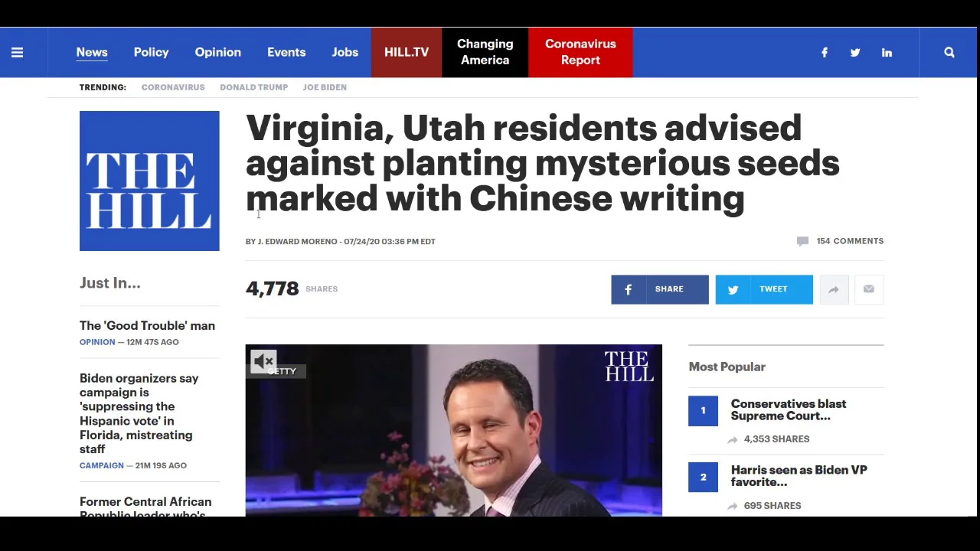Go to the HILL.TV tab
The width and height of the screenshot is (980, 551).
coord(407,52)
